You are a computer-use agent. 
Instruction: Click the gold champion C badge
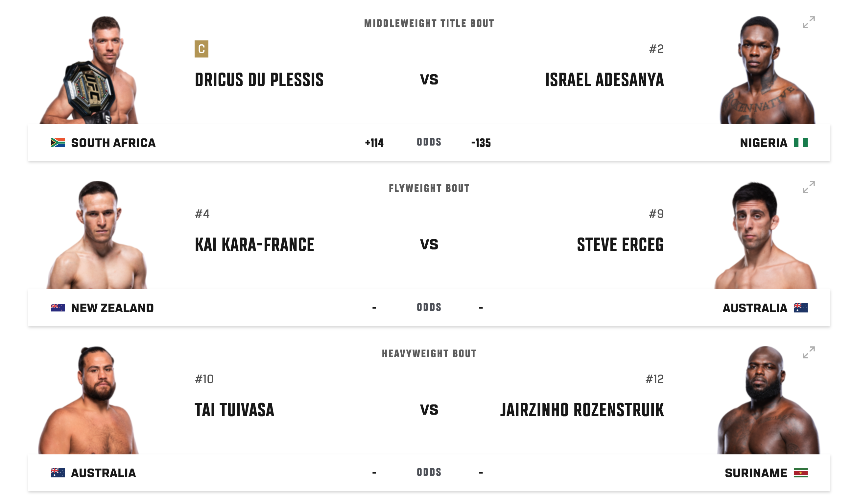point(201,49)
